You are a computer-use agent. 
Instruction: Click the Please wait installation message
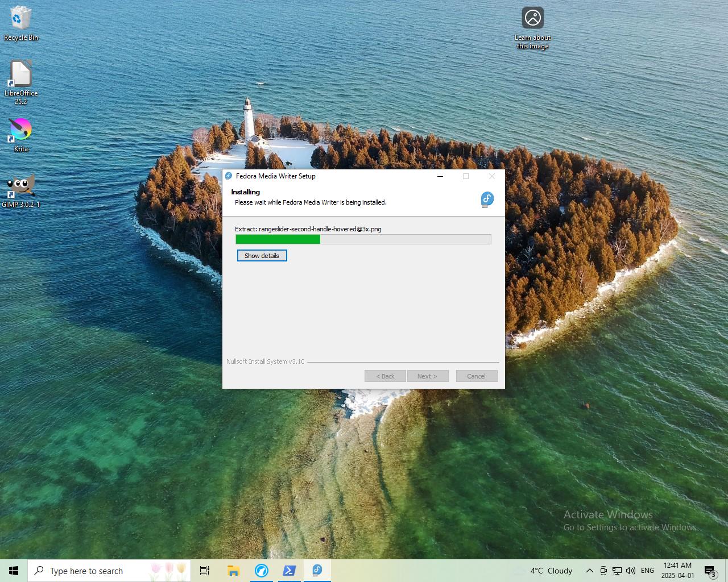click(x=311, y=202)
